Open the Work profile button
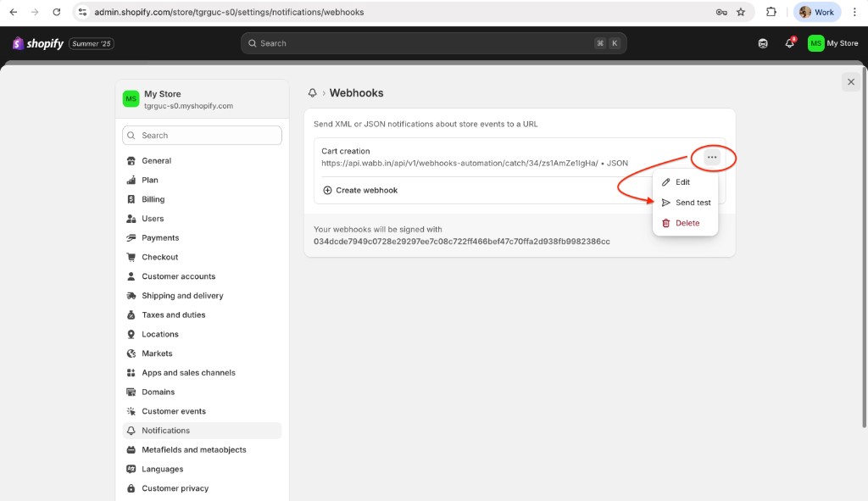The width and height of the screenshot is (868, 501). [x=817, y=12]
